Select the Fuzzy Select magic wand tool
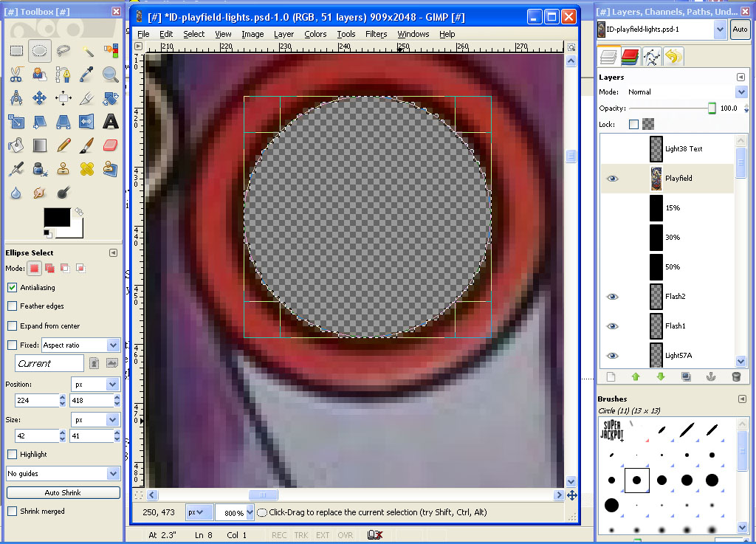This screenshot has width=756, height=544. pos(87,51)
